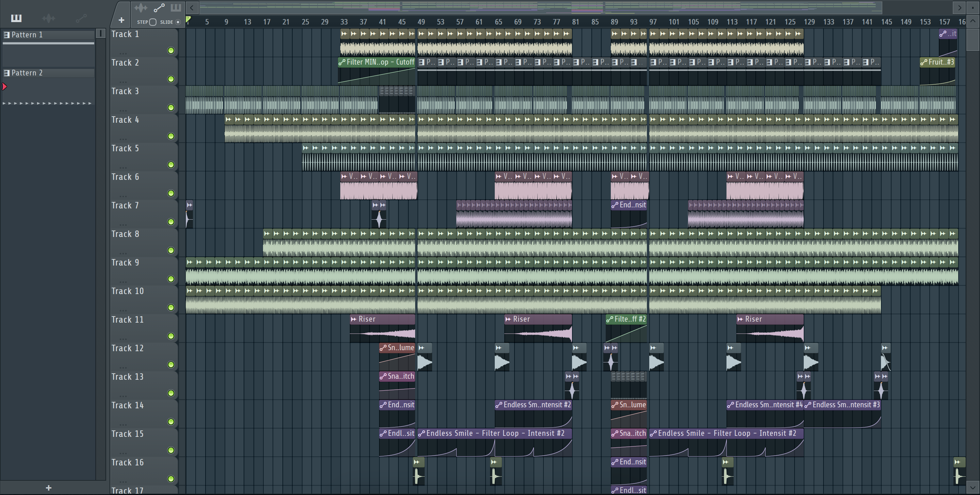
Task: Click the pattern clip focus piano icon
Action: pyautogui.click(x=176, y=7)
